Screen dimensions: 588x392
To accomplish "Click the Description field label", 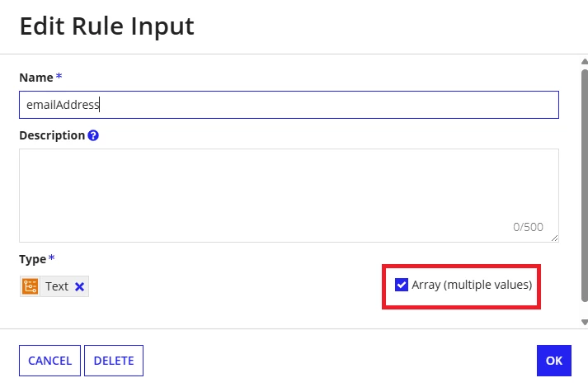I will coord(52,135).
